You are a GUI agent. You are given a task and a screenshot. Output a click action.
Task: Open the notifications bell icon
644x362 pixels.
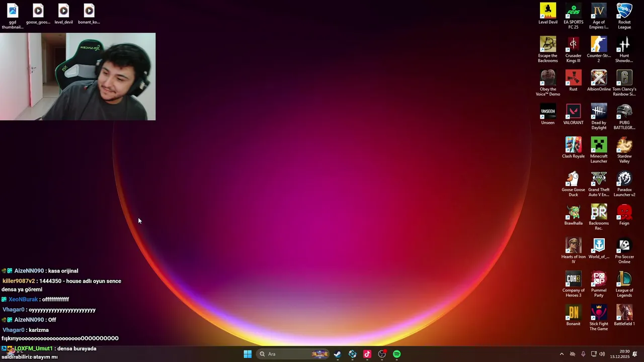(635, 354)
